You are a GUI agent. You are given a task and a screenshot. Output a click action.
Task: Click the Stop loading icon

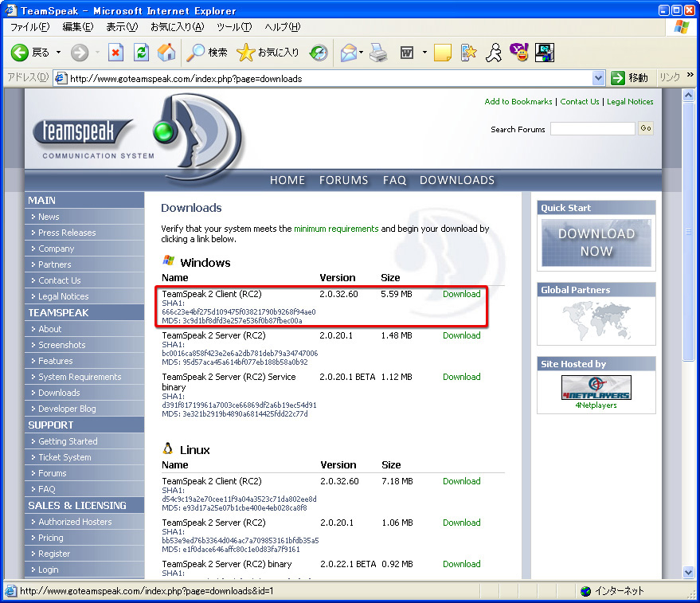click(115, 53)
